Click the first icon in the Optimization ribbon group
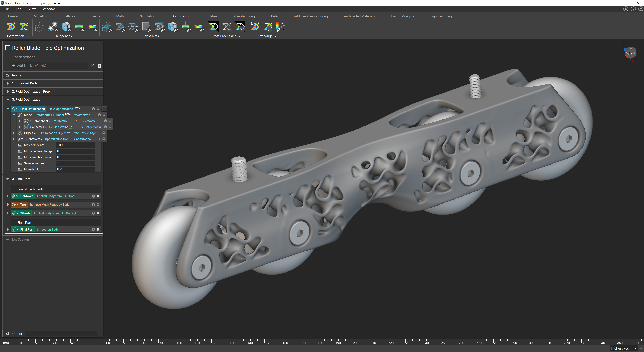This screenshot has height=352, width=644. click(x=10, y=26)
